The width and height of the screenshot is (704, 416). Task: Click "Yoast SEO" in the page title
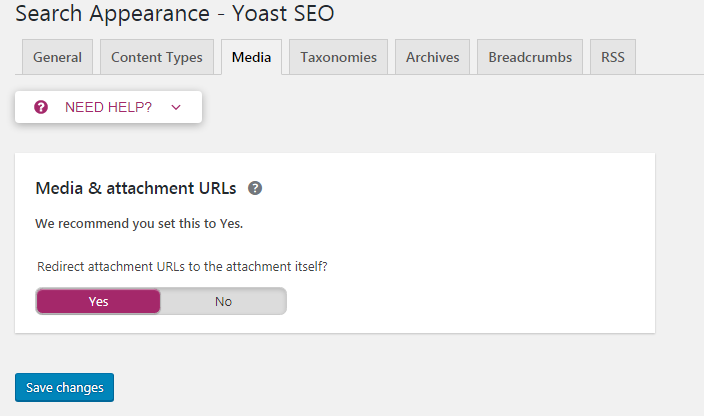284,14
